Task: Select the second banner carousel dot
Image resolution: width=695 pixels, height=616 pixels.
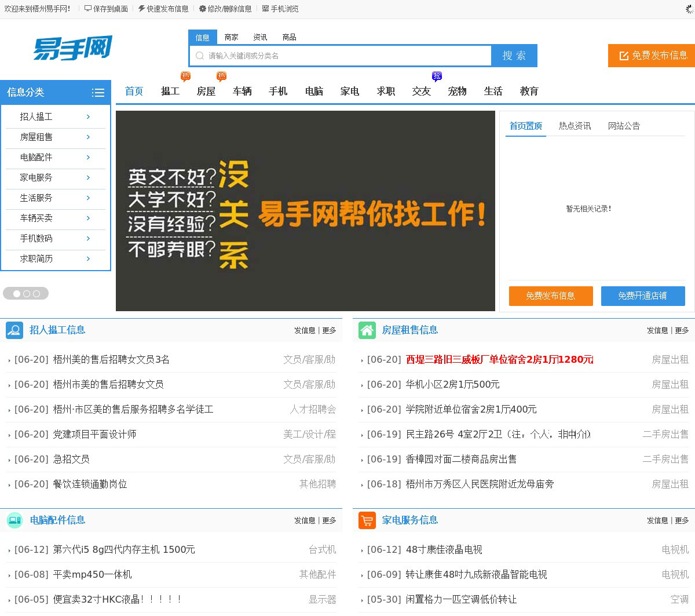Action: tap(27, 294)
